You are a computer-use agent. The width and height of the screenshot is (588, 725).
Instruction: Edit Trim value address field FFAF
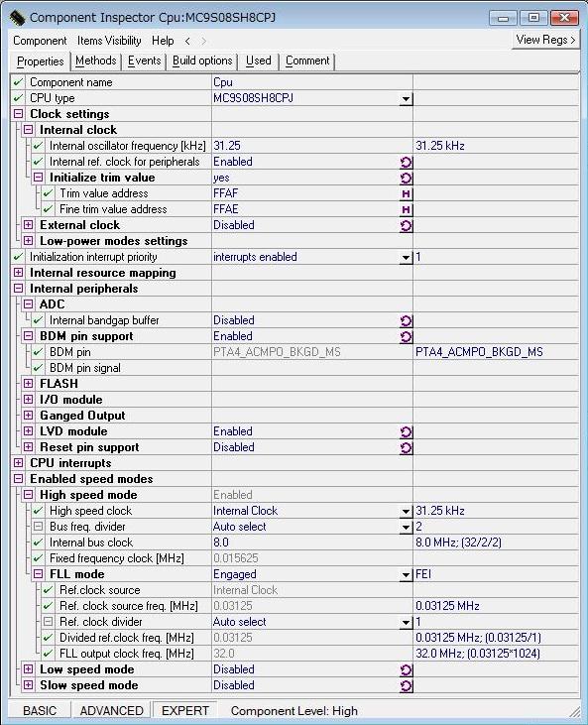click(305, 193)
